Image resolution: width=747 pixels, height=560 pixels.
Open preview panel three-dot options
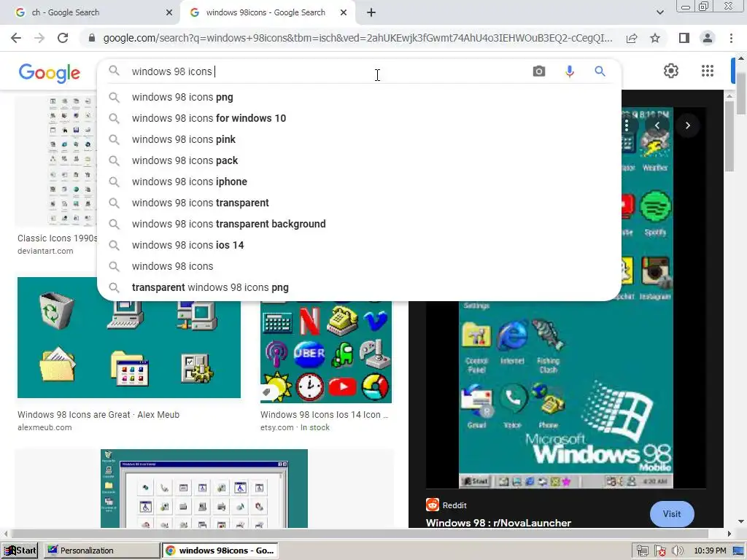(x=627, y=125)
